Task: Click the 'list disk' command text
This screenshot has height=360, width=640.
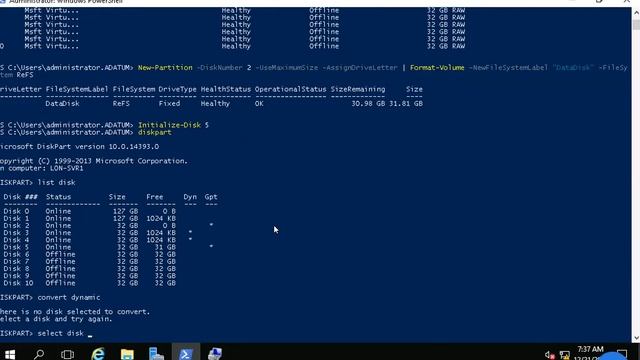Action: tap(56, 182)
